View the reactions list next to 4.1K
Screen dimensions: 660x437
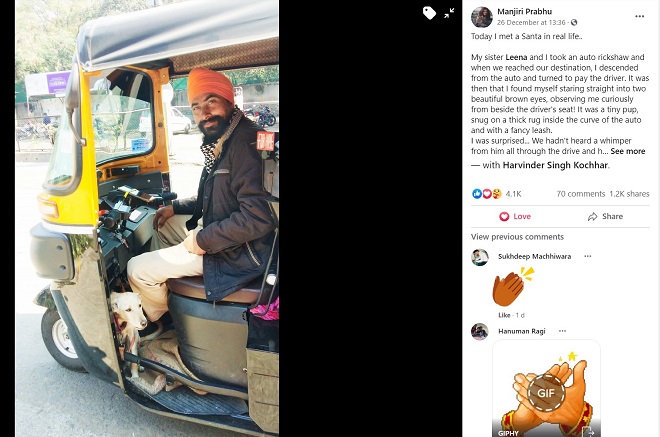pos(487,194)
